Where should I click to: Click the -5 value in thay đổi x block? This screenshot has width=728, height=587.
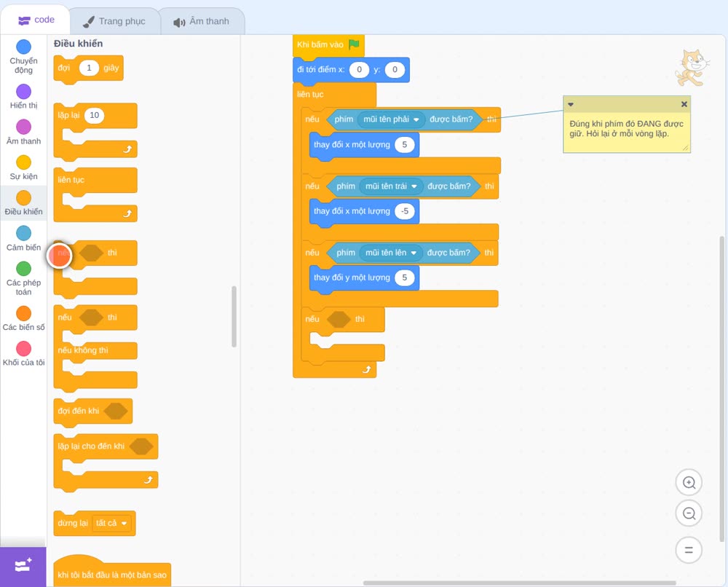(404, 211)
